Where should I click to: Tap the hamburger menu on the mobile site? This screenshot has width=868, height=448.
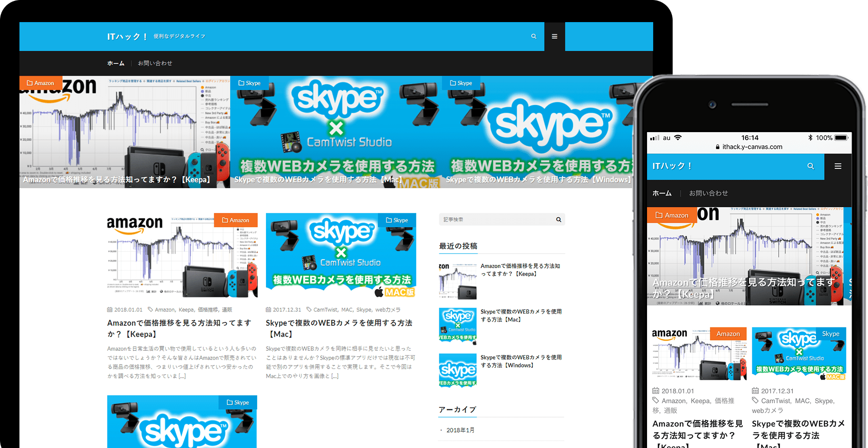point(838,166)
